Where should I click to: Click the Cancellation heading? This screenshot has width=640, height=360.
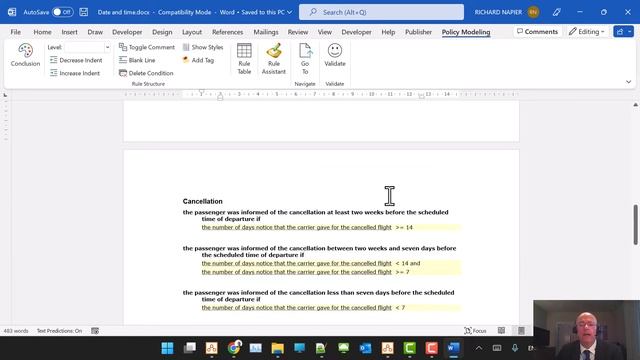point(202,201)
